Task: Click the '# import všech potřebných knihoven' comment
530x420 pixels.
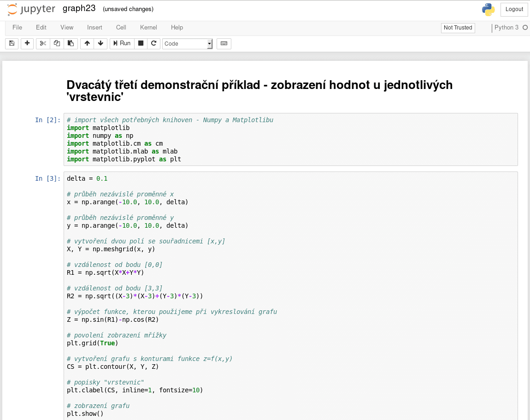Action: (170, 120)
